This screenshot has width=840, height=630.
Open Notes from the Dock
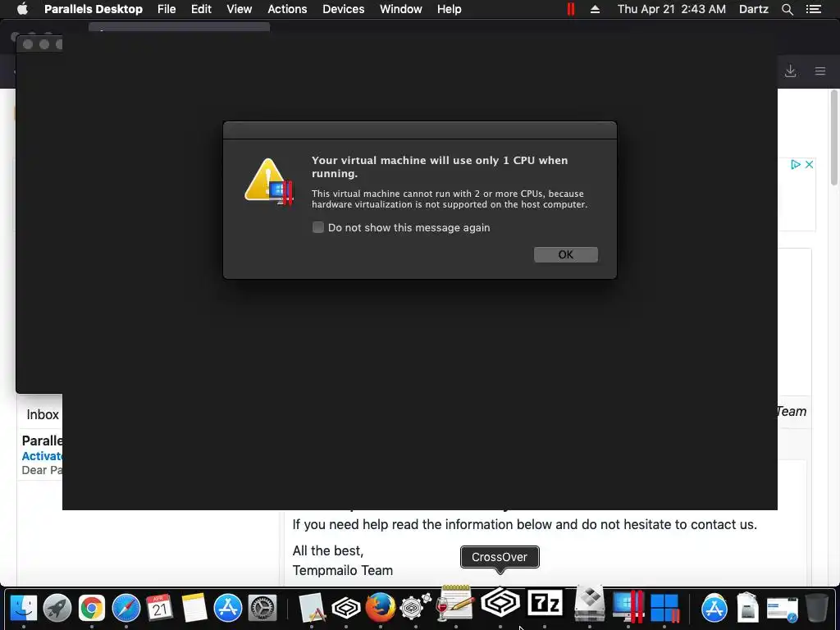pos(194,608)
